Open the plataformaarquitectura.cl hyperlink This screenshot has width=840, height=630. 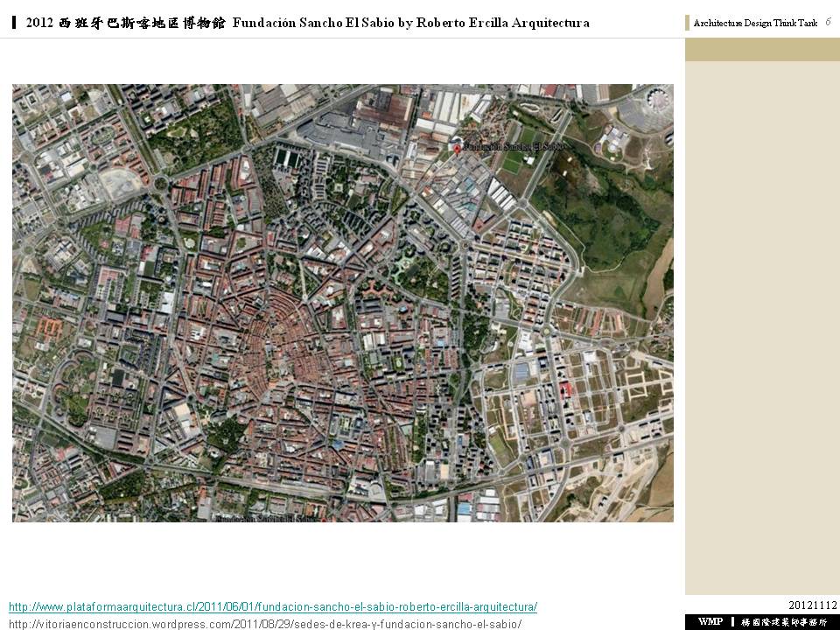[273, 606]
